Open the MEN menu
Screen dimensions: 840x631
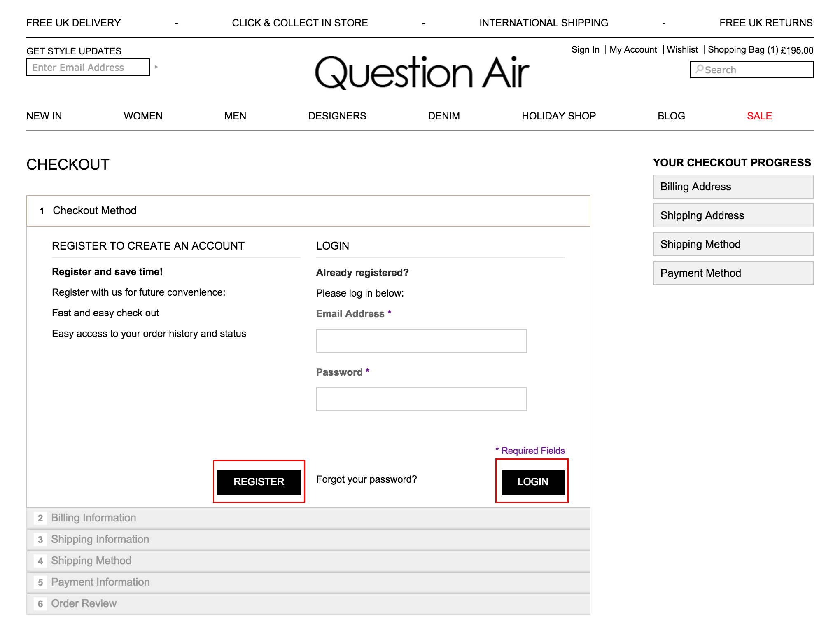click(x=235, y=116)
